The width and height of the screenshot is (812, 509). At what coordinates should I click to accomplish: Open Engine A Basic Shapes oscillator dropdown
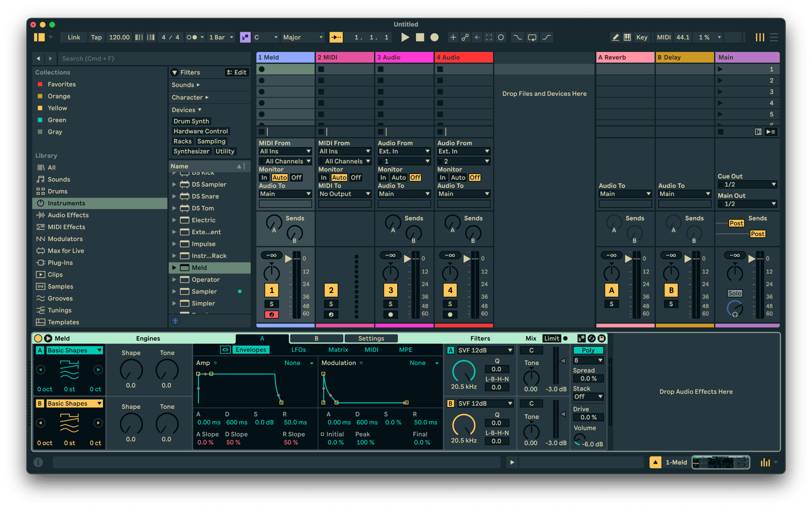point(74,350)
